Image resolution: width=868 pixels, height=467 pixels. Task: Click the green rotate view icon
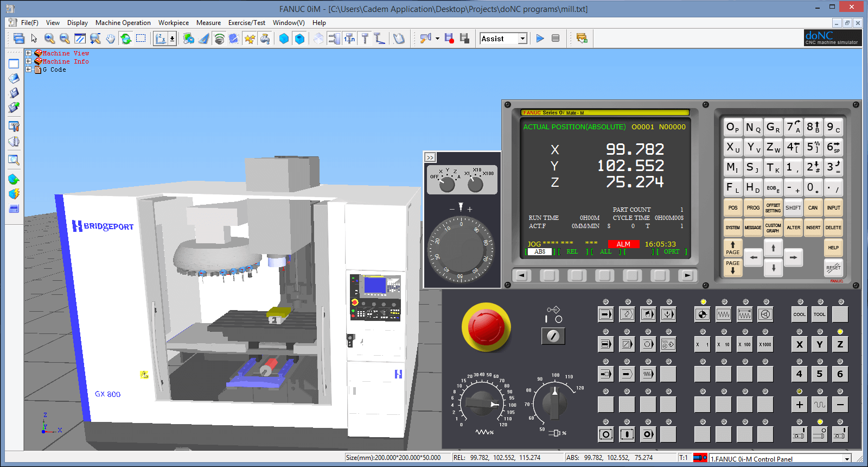click(126, 39)
